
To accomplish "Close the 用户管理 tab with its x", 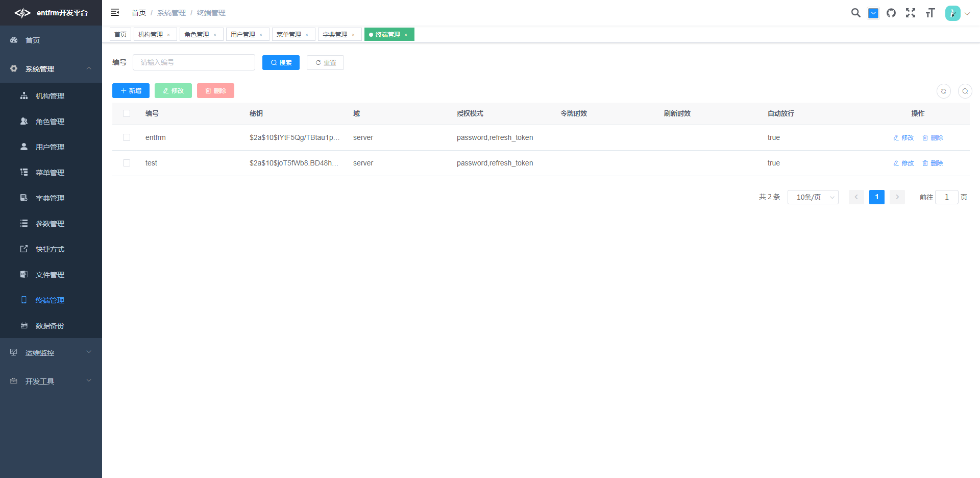I will pyautogui.click(x=261, y=35).
